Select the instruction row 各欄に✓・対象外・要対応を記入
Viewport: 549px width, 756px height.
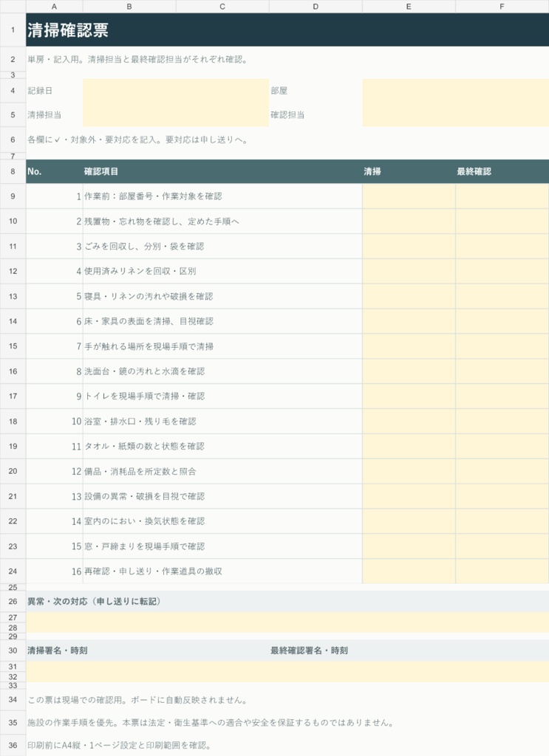tap(287, 140)
